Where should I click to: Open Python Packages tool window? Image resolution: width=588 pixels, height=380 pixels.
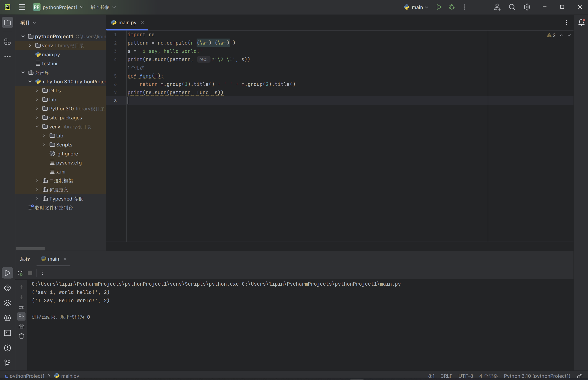pos(8,303)
